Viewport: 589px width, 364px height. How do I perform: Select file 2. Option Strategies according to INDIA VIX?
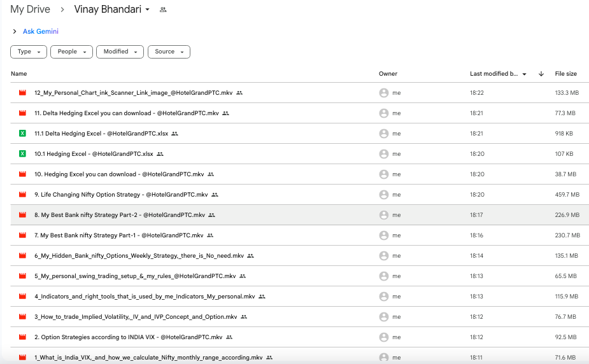point(129,337)
